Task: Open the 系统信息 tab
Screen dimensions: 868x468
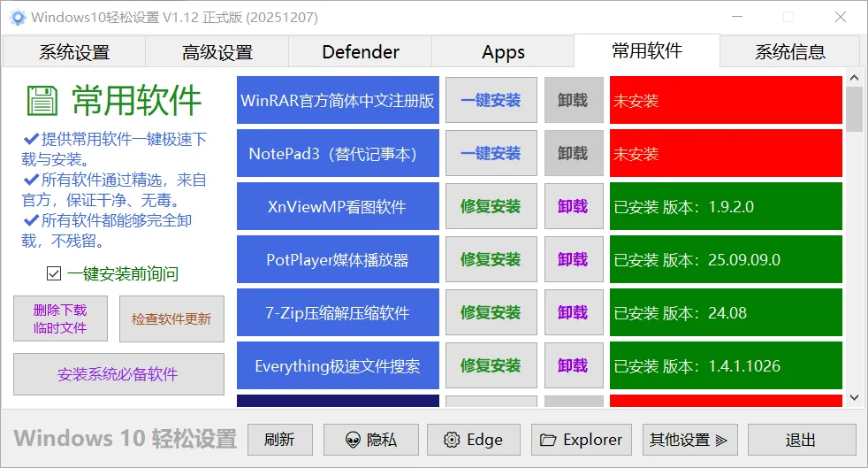Action: click(x=790, y=52)
